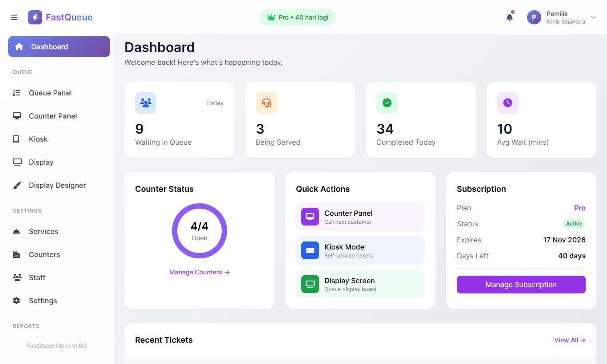Click the Waiting in Queue people icon
Image resolution: width=607 pixels, height=364 pixels.
pyautogui.click(x=146, y=103)
